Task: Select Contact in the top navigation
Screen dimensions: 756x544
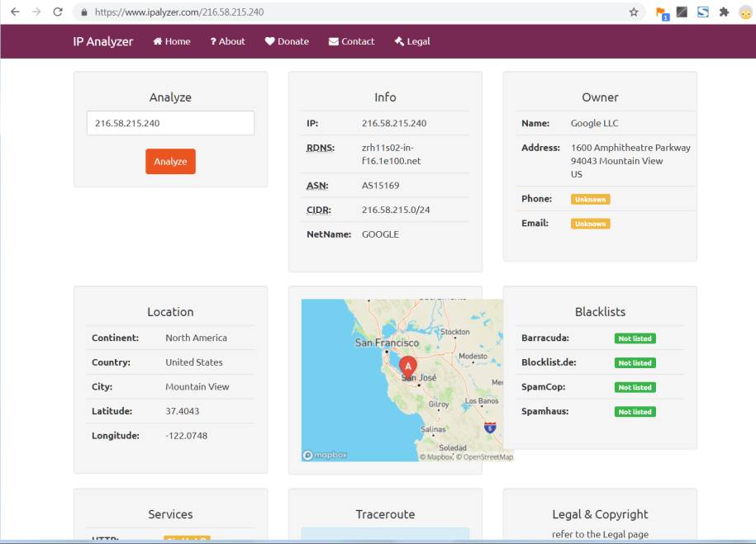Action: (x=351, y=41)
